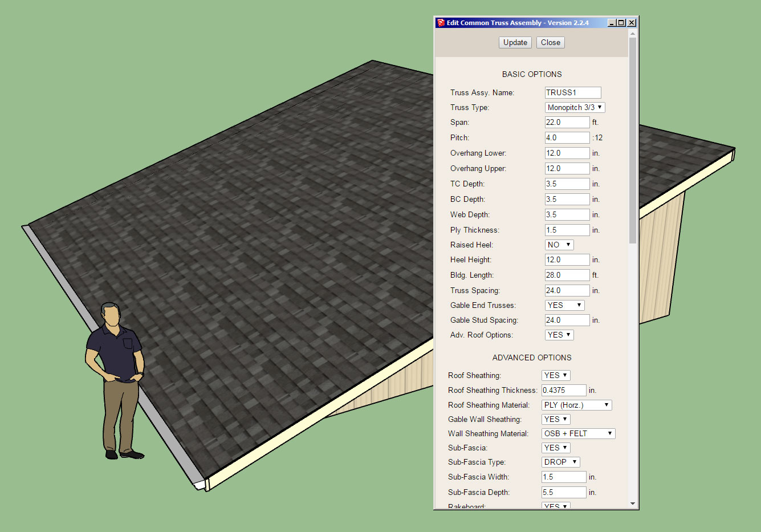Click the Sub-Fascia Depth field
Viewport: 761px width, 532px height.
564,493
